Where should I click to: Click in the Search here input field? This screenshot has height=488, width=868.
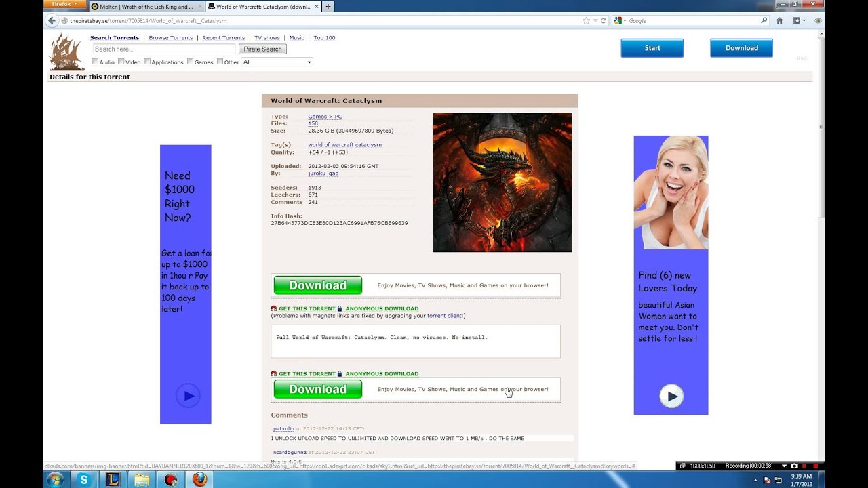(x=164, y=49)
